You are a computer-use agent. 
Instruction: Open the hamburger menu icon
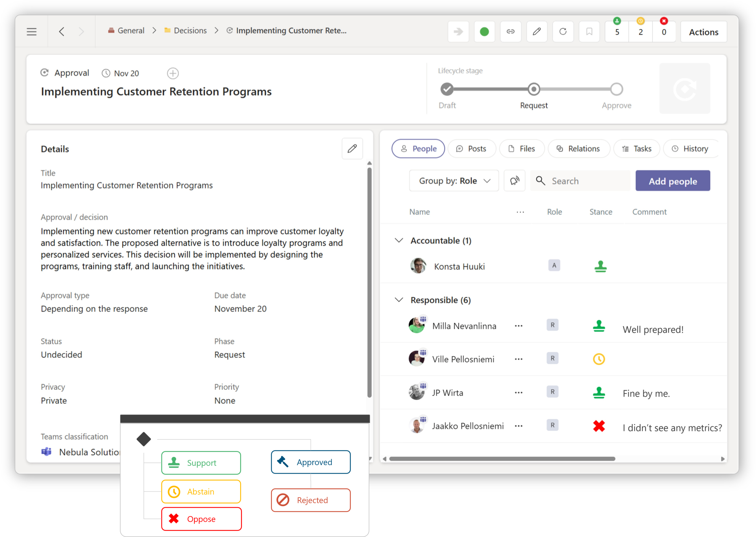pyautogui.click(x=31, y=32)
